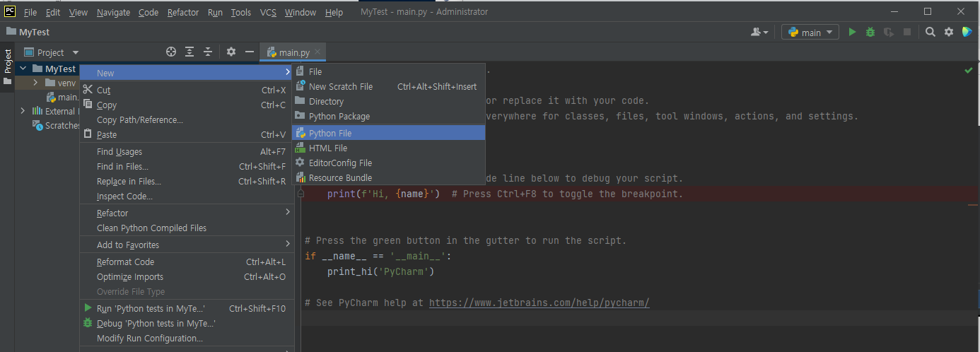Click the Paste clipboard icon in context menu
The width and height of the screenshot is (980, 352).
coord(88,134)
